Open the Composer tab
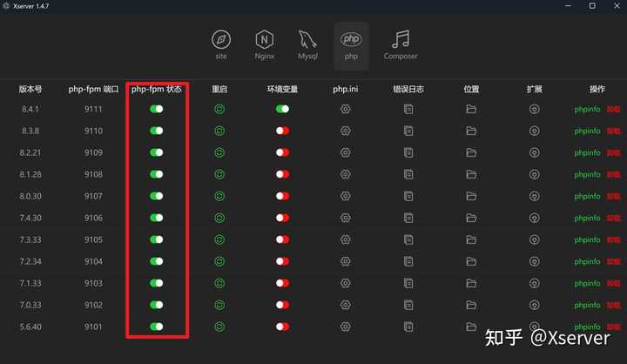Screen dimensions: 627x364 [x=401, y=45]
